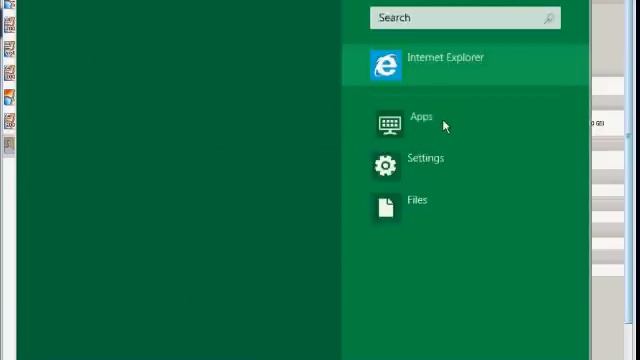Screen dimensions: 640x360
Task: Open the Internet Explorer blue e icon
Action: tap(386, 65)
